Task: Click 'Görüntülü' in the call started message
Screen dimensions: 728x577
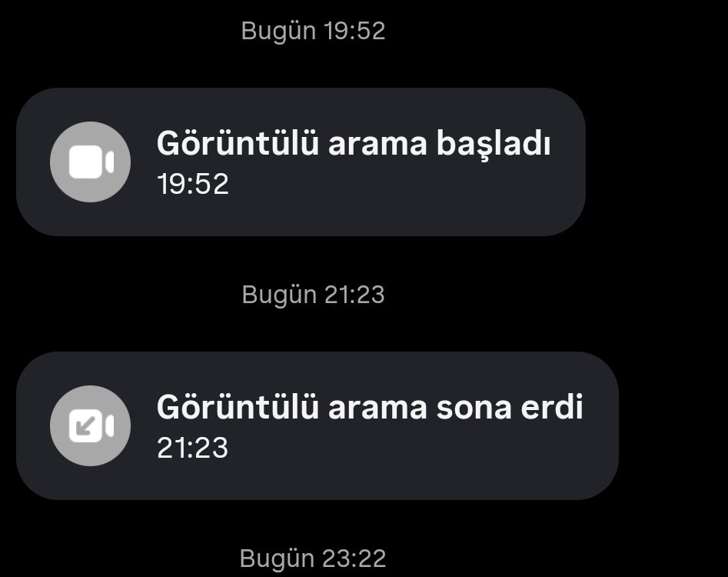Action: [x=238, y=143]
